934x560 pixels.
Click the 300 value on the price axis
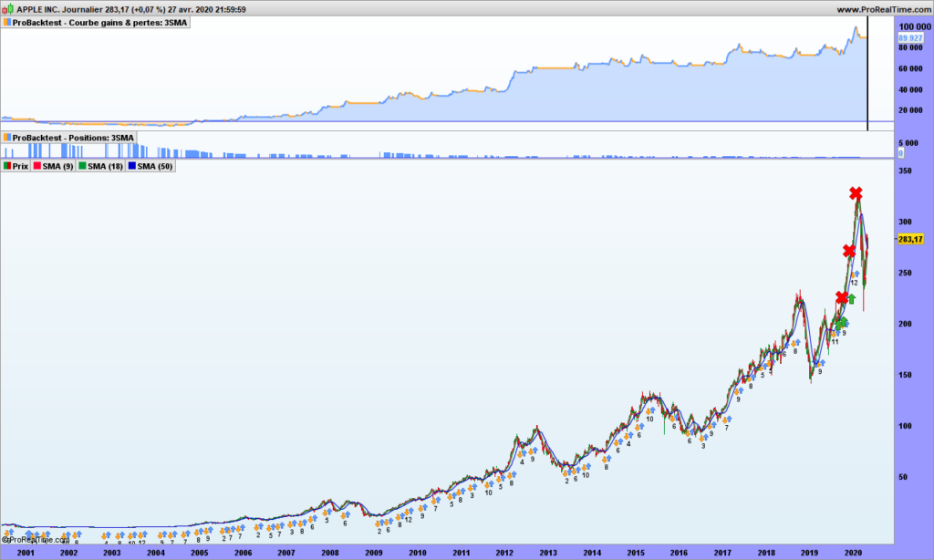[x=905, y=222]
